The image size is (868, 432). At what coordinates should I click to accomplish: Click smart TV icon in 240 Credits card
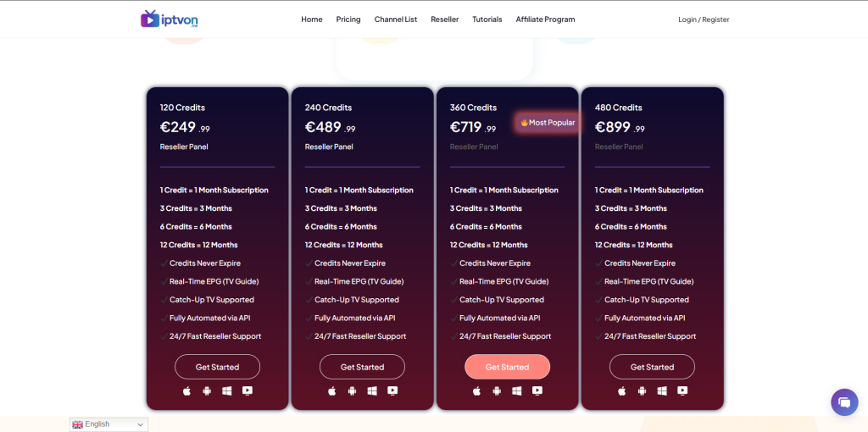pyautogui.click(x=392, y=390)
